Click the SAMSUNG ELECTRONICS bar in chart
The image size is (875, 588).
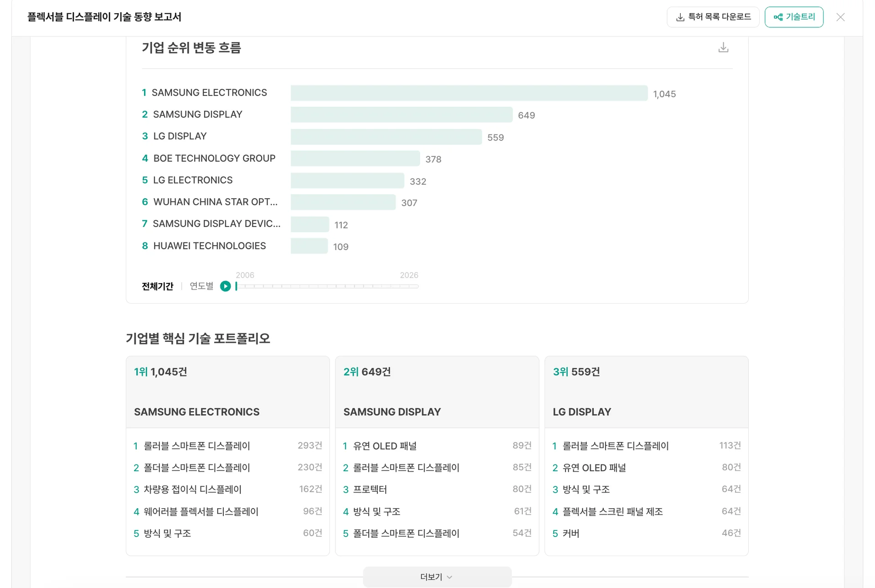tap(468, 93)
